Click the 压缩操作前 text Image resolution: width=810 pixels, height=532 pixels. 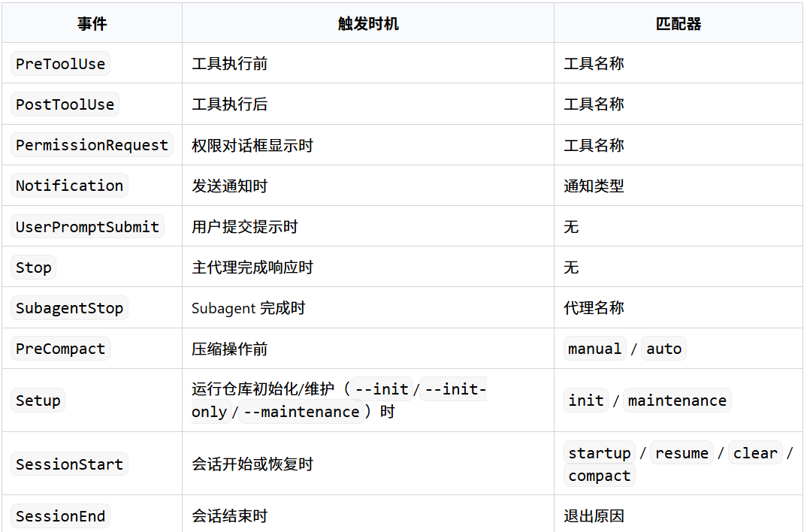pyautogui.click(x=229, y=349)
